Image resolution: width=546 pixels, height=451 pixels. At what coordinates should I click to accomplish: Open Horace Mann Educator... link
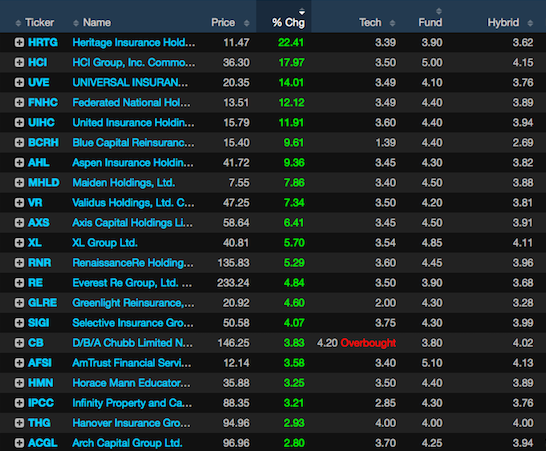click(131, 383)
